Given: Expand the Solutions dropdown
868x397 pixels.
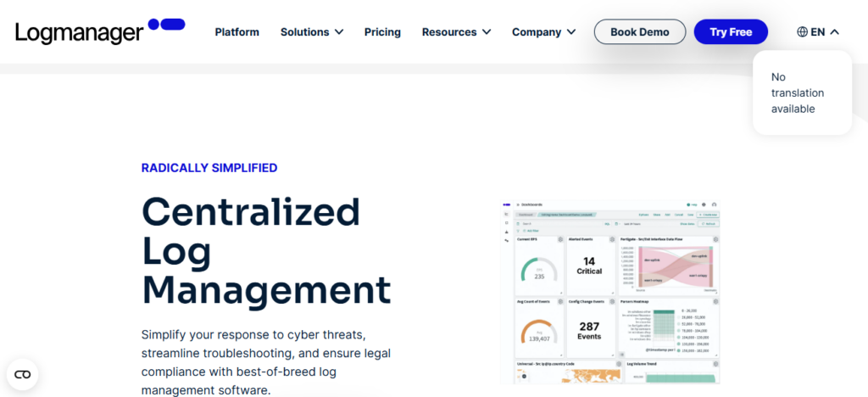Looking at the screenshot, I should click(x=312, y=32).
